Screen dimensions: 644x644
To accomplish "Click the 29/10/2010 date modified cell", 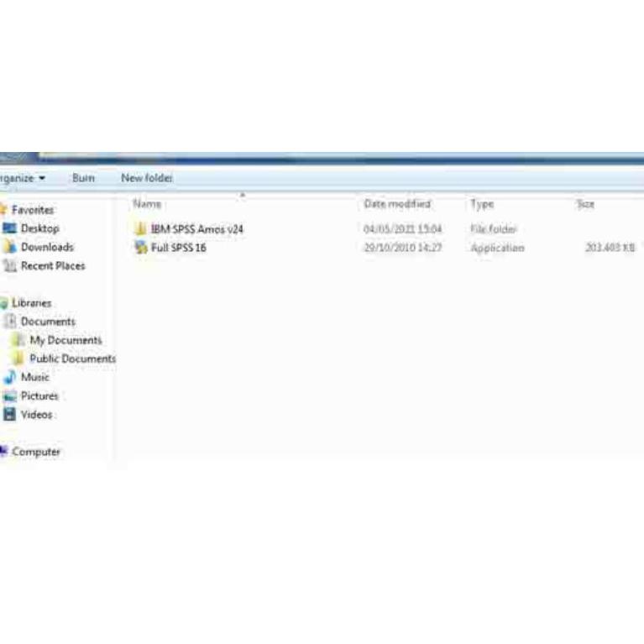I will pos(403,248).
